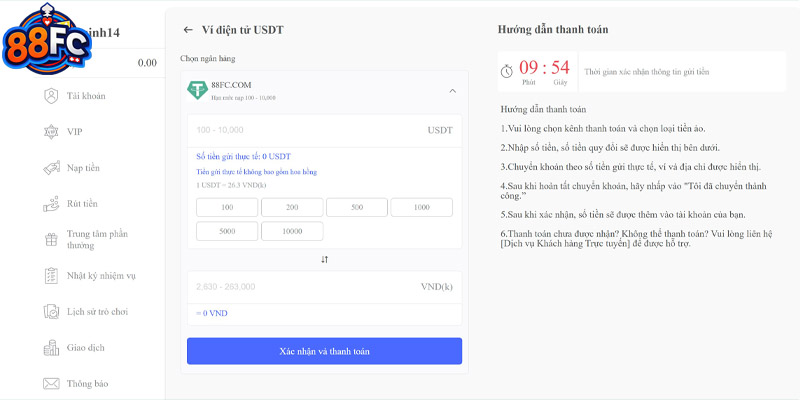Image resolution: width=800 pixels, height=400 pixels.
Task: Click the Giao dịch coins icon
Action: point(51,348)
